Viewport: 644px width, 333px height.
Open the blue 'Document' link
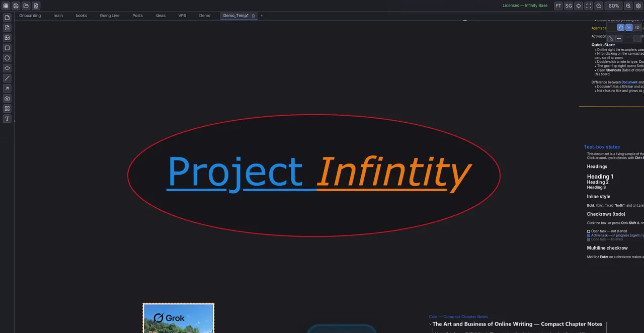629,82
